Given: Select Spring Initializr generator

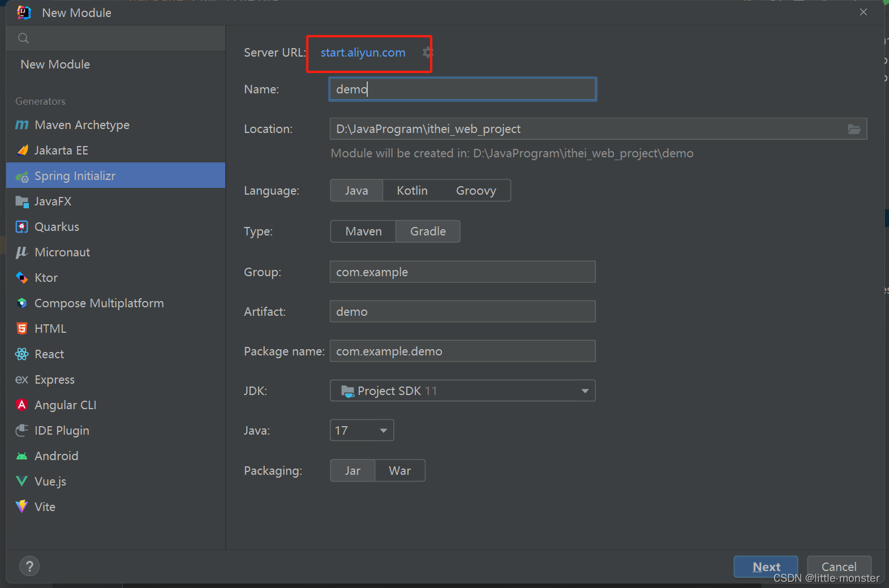Looking at the screenshot, I should pyautogui.click(x=115, y=176).
